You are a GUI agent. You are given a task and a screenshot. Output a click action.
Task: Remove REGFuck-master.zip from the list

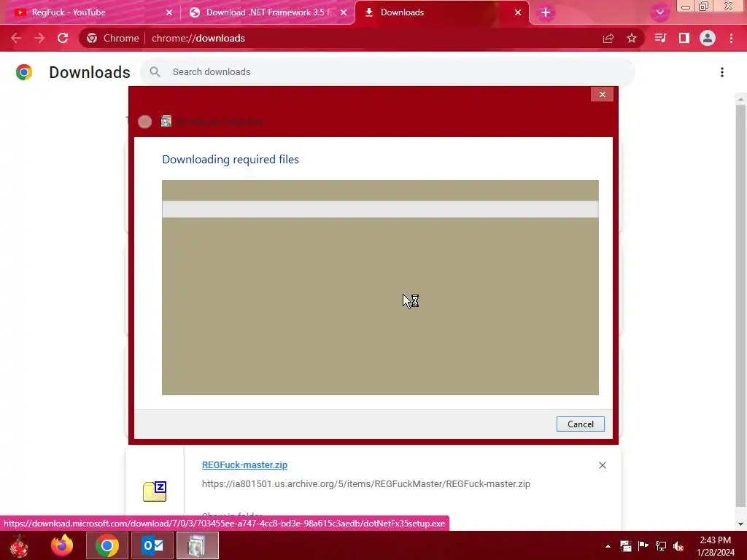click(x=602, y=465)
